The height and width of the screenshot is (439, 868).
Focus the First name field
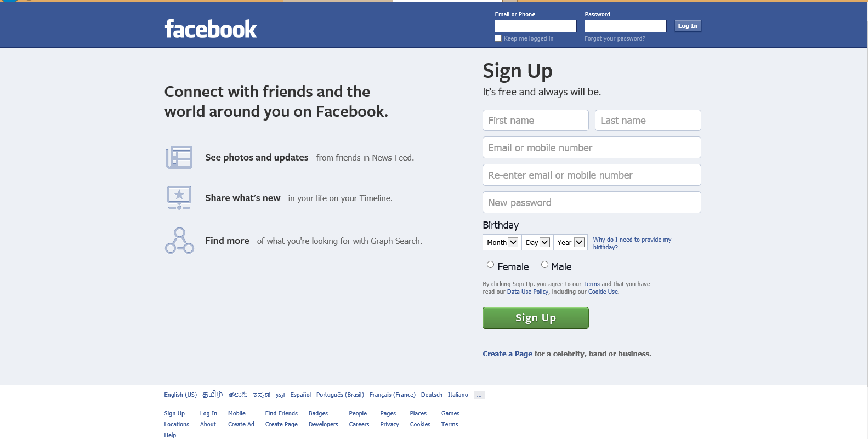[x=535, y=121]
